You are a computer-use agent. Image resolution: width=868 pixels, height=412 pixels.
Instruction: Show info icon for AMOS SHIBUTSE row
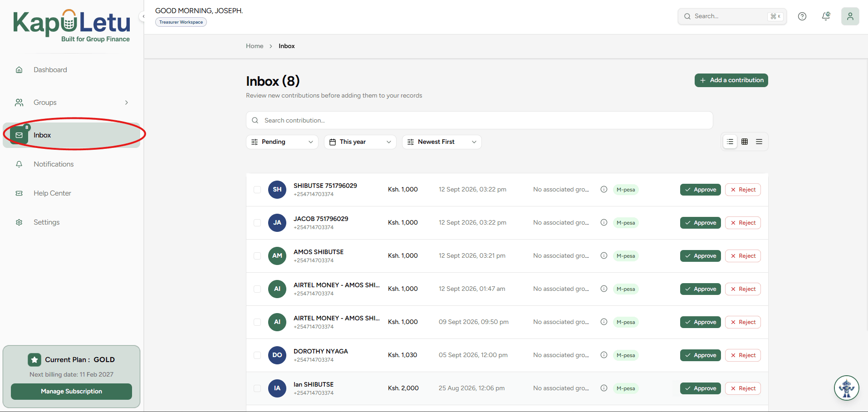(x=604, y=256)
